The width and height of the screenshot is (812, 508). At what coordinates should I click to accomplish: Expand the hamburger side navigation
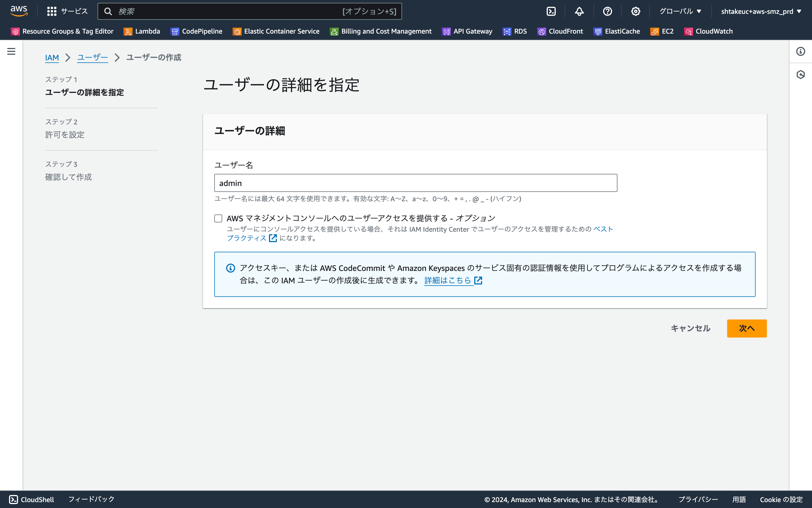tap(11, 51)
